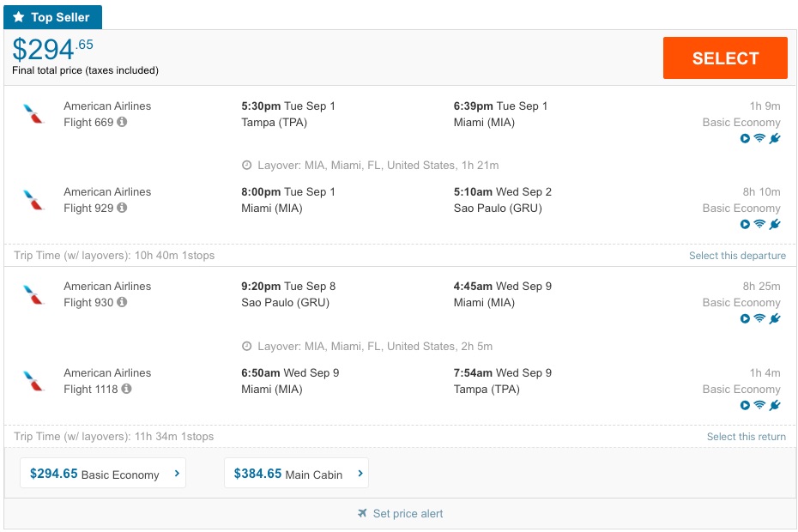Click Select this return link
This screenshot has width=798, height=532.
[x=746, y=436]
